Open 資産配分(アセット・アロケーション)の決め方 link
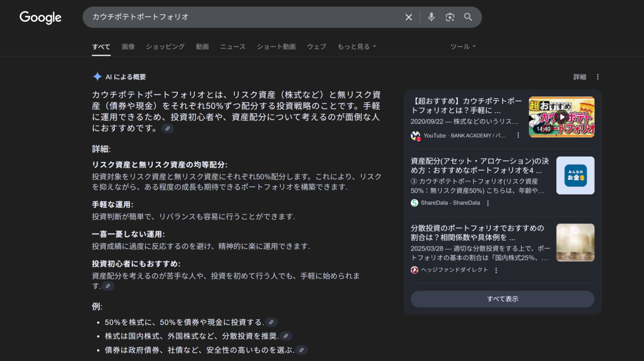644x361 pixels. click(479, 165)
